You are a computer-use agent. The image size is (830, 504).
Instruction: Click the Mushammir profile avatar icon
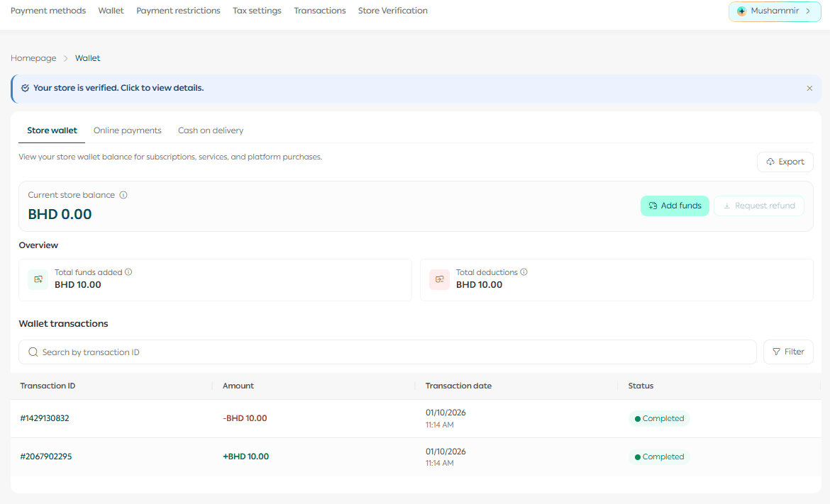741,11
